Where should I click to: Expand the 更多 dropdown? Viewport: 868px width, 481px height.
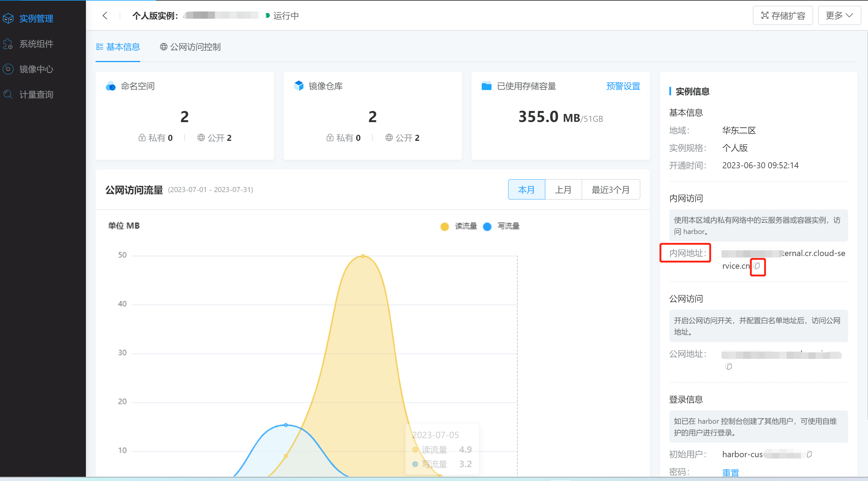tap(839, 15)
